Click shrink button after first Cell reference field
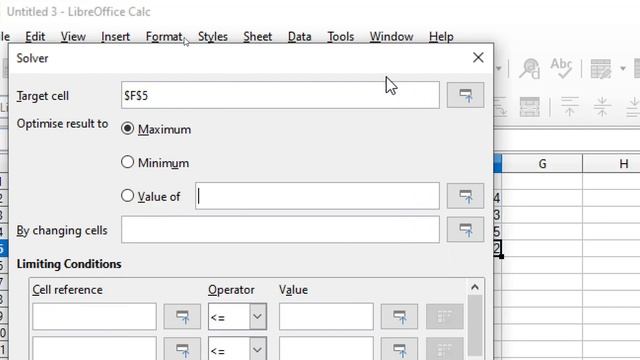 pyautogui.click(x=182, y=316)
